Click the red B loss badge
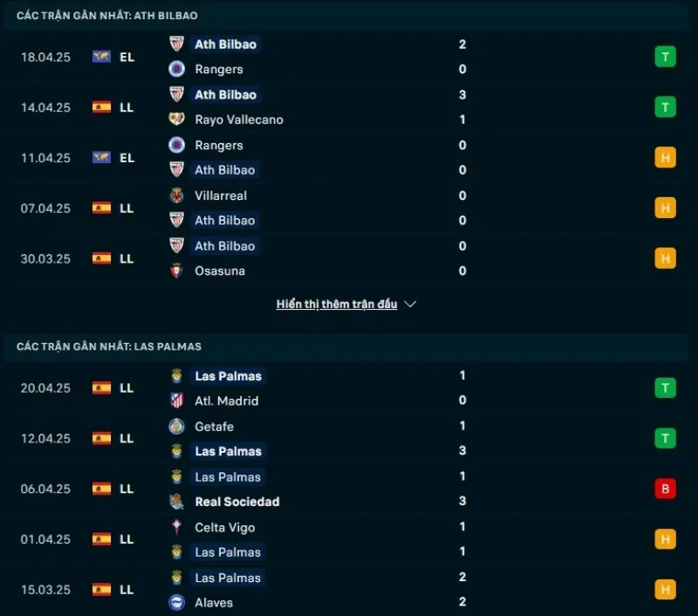Screen dimensions: 698x616 point(665,489)
